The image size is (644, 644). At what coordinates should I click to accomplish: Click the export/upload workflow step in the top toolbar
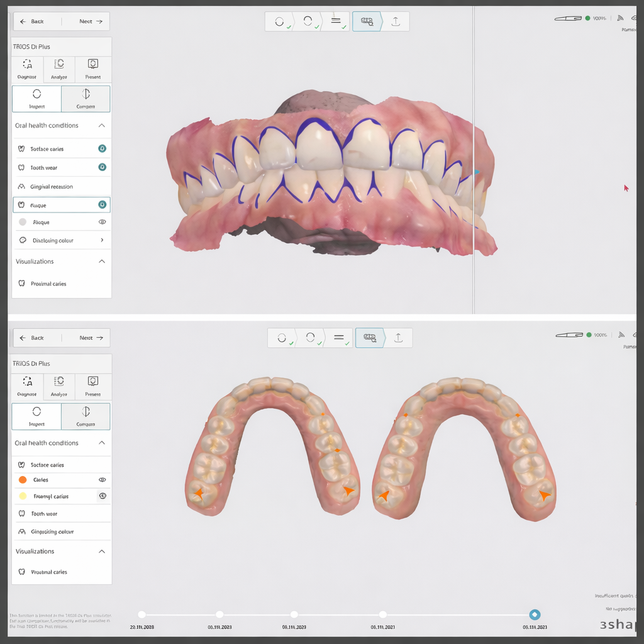[396, 21]
